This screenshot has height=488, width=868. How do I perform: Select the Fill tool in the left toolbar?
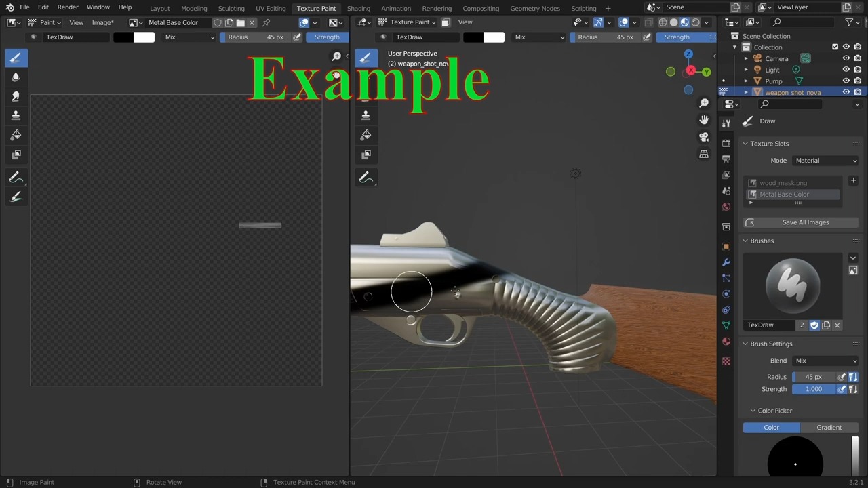click(16, 135)
